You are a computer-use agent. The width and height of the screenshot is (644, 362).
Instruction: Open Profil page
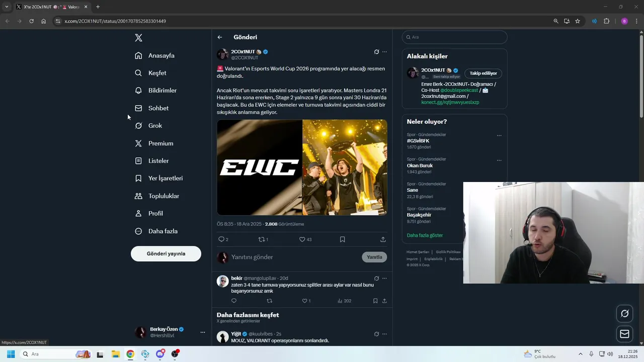coord(149,214)
